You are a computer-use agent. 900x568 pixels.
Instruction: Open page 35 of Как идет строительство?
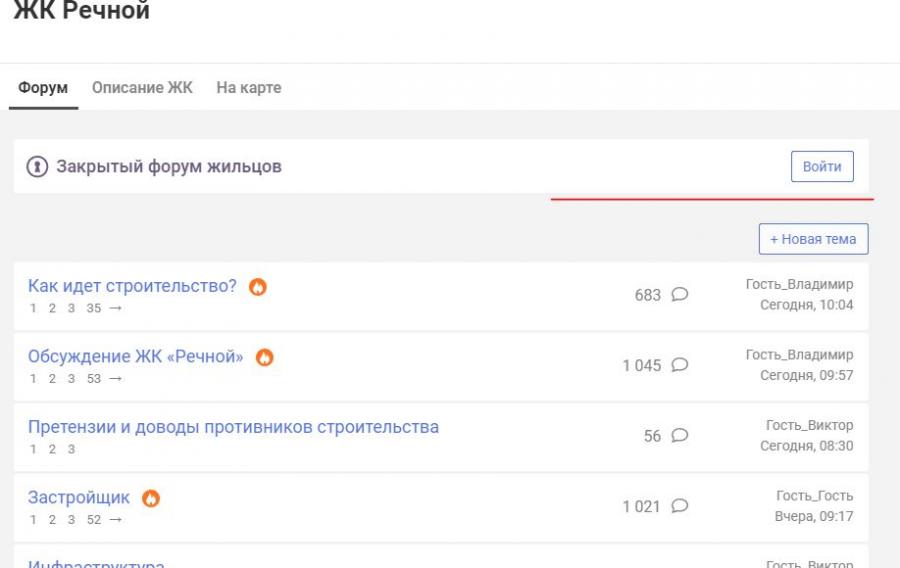[x=94, y=308]
